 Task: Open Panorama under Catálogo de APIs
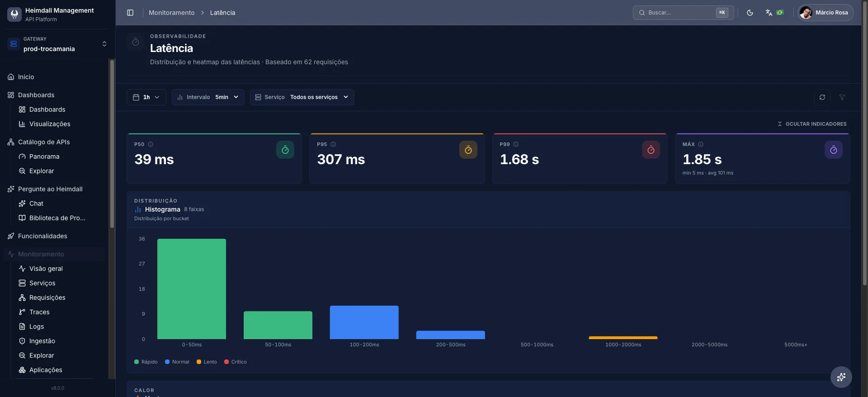click(x=60, y=156)
